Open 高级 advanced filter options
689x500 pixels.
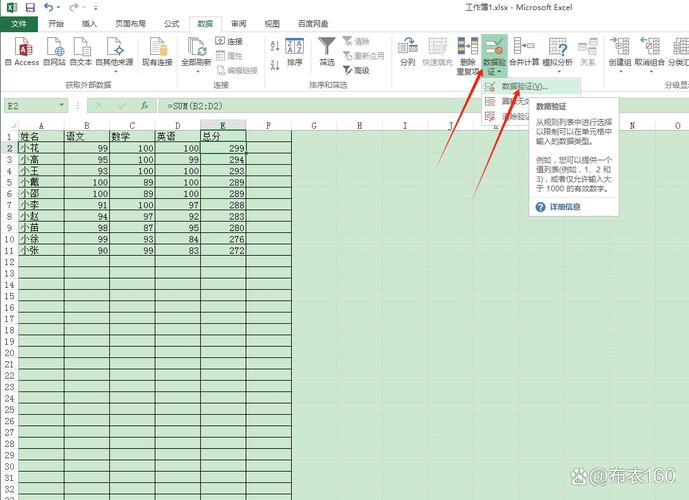(356, 70)
